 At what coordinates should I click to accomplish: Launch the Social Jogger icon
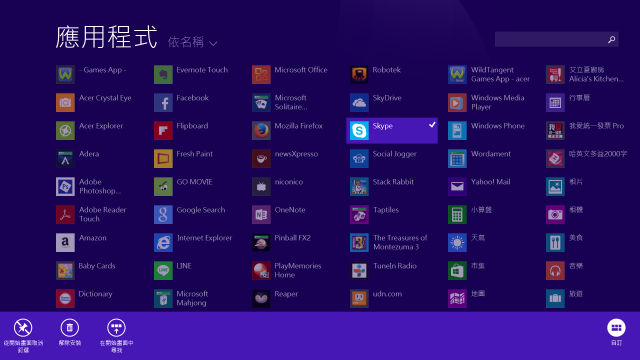(x=359, y=158)
